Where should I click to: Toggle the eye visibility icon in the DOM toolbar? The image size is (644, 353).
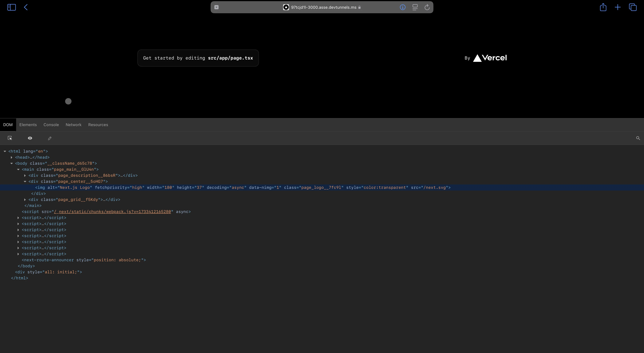pyautogui.click(x=30, y=138)
